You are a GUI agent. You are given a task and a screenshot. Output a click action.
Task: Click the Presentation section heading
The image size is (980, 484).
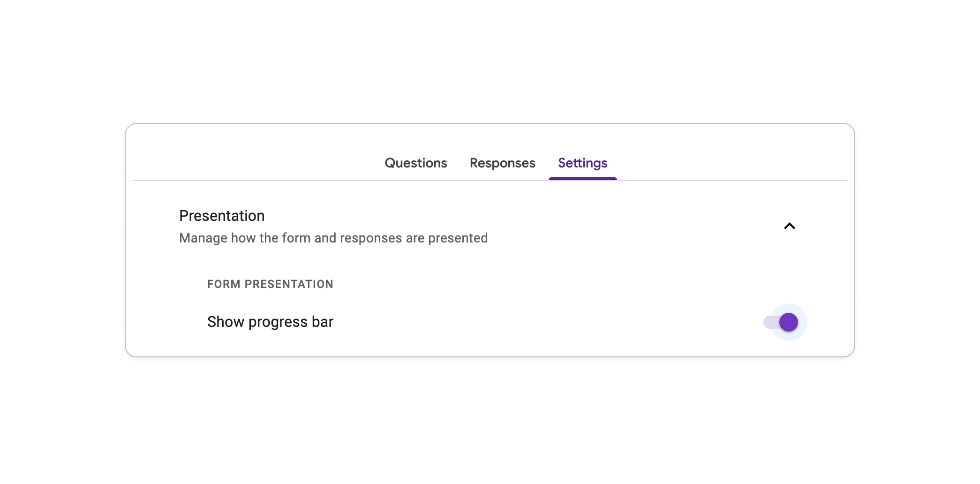click(221, 216)
